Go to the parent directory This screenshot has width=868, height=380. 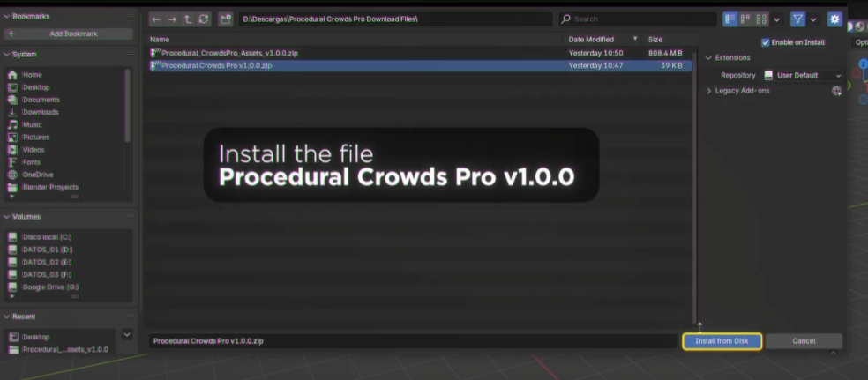188,19
